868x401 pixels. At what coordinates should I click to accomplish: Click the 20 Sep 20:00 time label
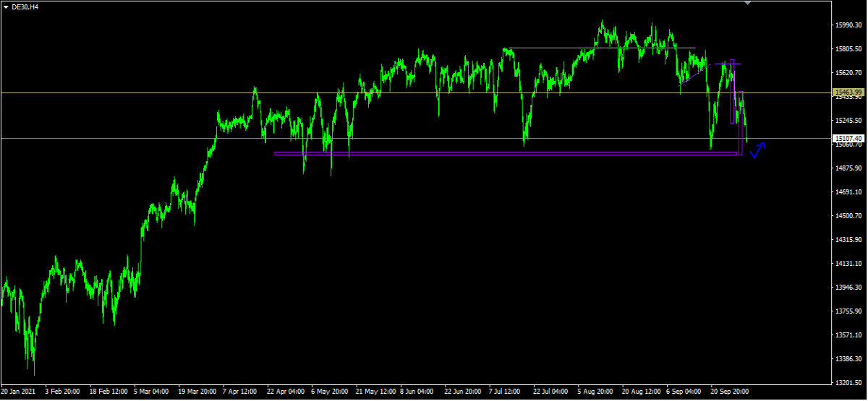[x=730, y=392]
